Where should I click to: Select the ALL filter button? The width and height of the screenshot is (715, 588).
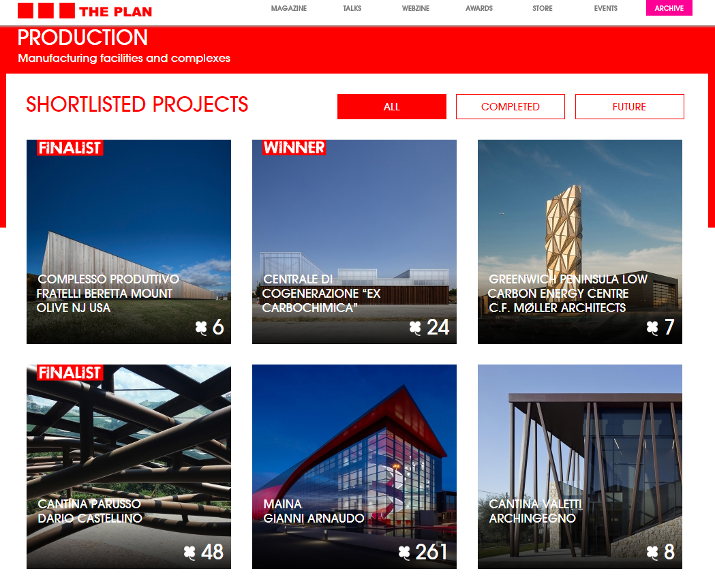(392, 107)
